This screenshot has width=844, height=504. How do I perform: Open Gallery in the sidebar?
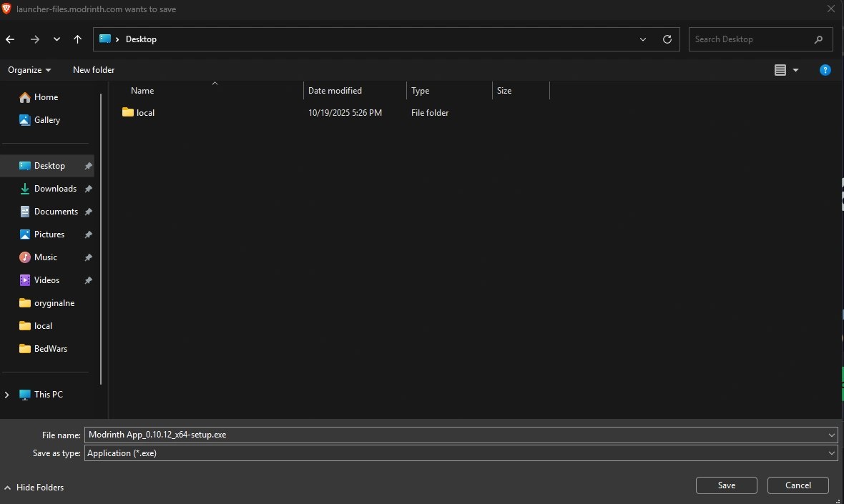click(46, 120)
